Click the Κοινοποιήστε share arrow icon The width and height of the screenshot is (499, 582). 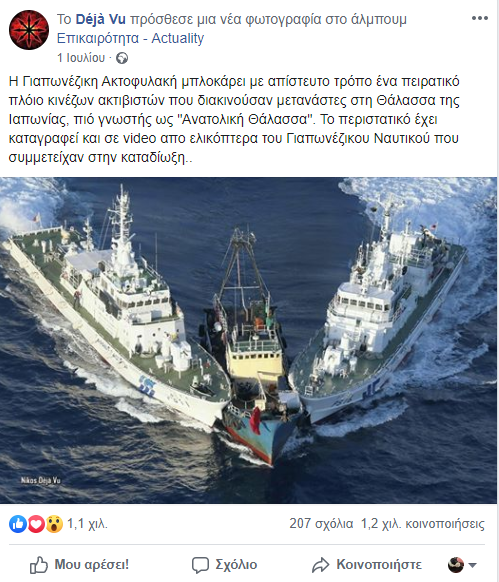pyautogui.click(x=320, y=565)
